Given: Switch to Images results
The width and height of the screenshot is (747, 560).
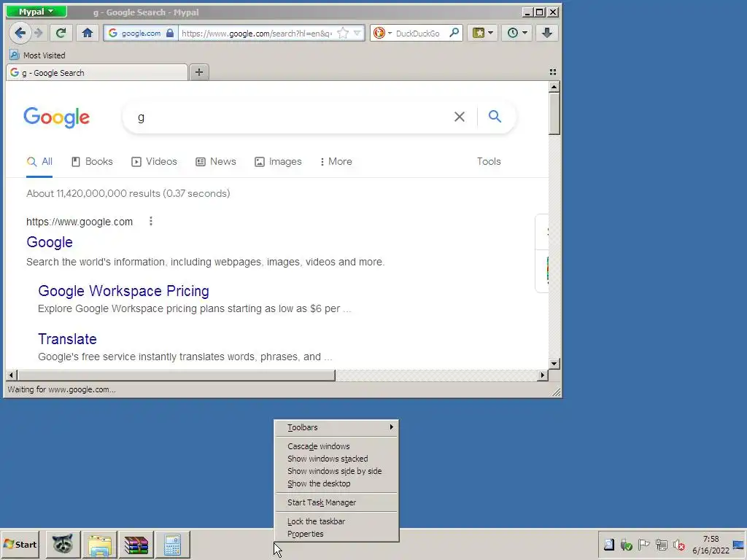Looking at the screenshot, I should 278,161.
